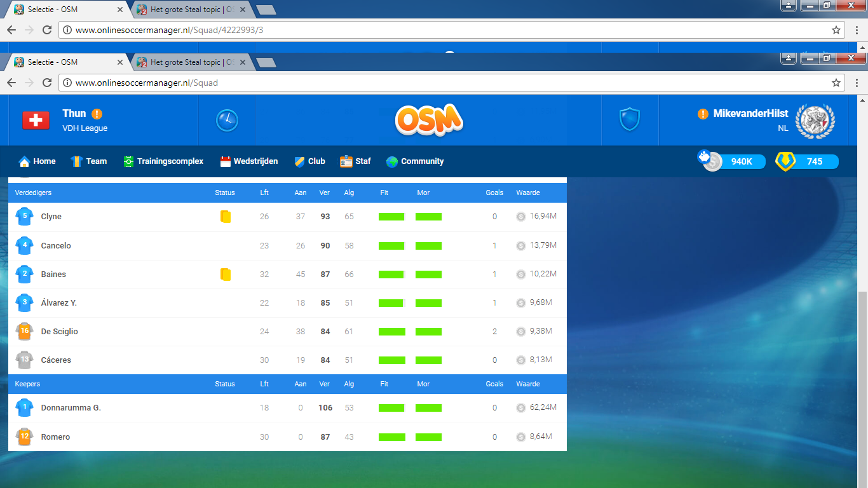Viewport: 868px width, 488px height.
Task: Click Donnarumma G.'s value 62,24M
Action: point(543,407)
